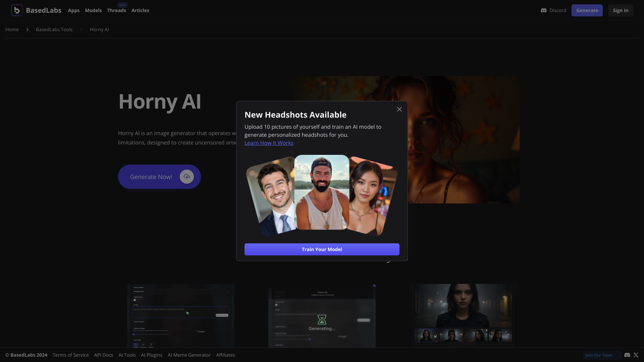644x362 pixels.
Task: Click the generated results preview thumbnail
Action: [463, 316]
